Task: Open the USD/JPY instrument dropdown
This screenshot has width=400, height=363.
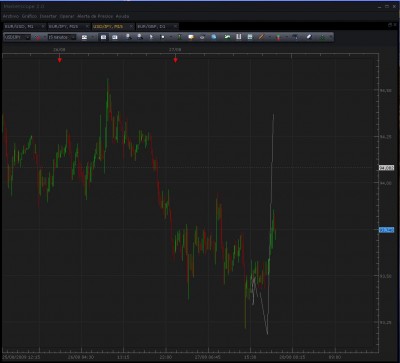Action: (x=17, y=37)
